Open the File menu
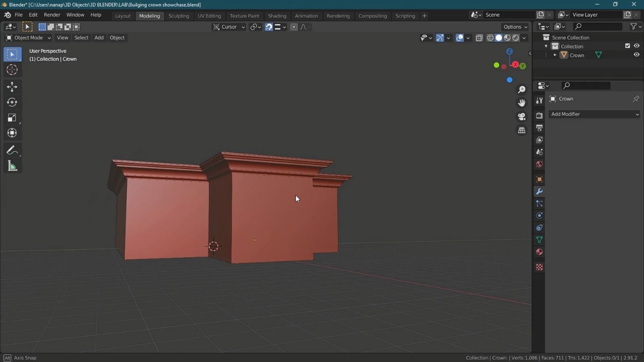 pos(19,15)
